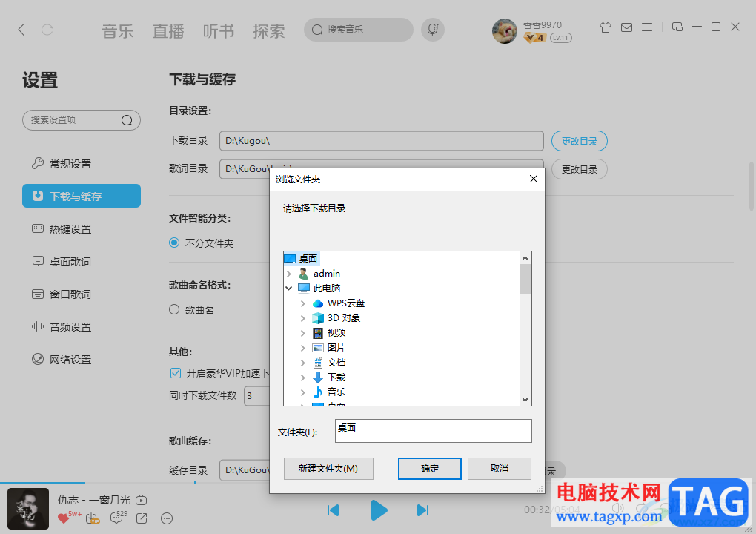This screenshot has width=756, height=534.
Task: Click 更改目录 for 下载目录
Action: tap(579, 141)
